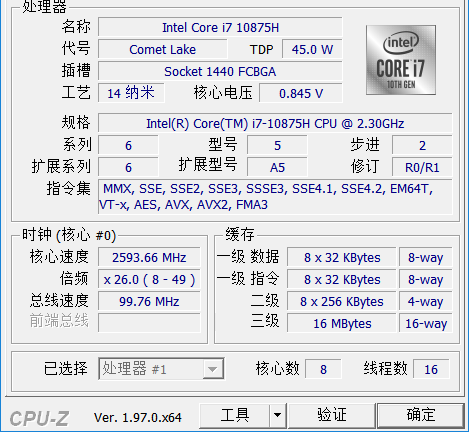Click the bus speed value 99.76 MHz
The image size is (469, 432).
(x=149, y=301)
